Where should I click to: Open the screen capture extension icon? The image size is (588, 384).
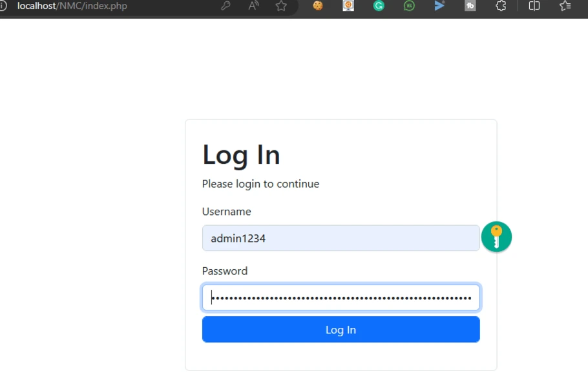click(x=348, y=6)
